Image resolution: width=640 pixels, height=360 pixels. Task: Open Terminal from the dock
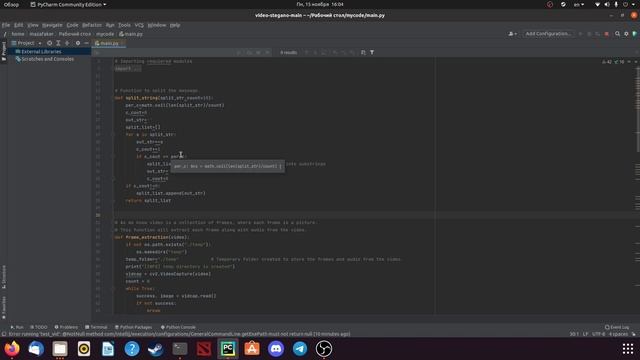click(180, 349)
